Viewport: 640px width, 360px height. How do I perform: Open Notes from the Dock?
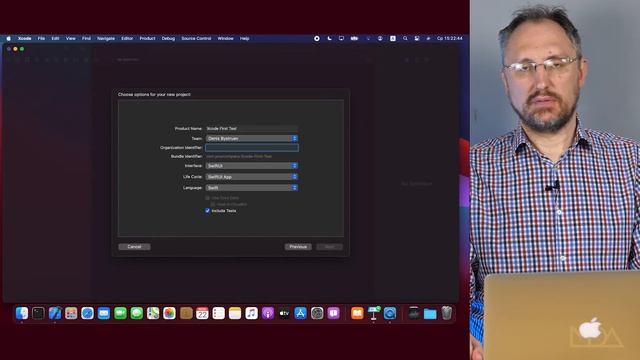click(x=235, y=313)
